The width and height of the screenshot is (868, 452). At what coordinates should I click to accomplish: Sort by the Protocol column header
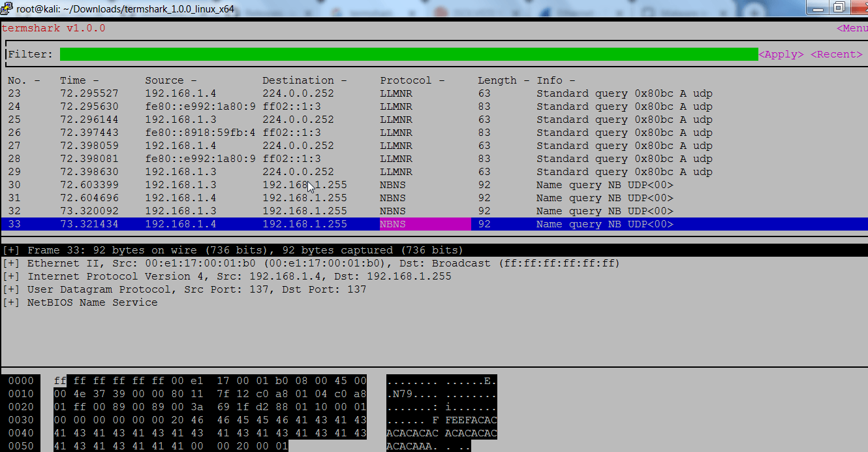coord(412,80)
